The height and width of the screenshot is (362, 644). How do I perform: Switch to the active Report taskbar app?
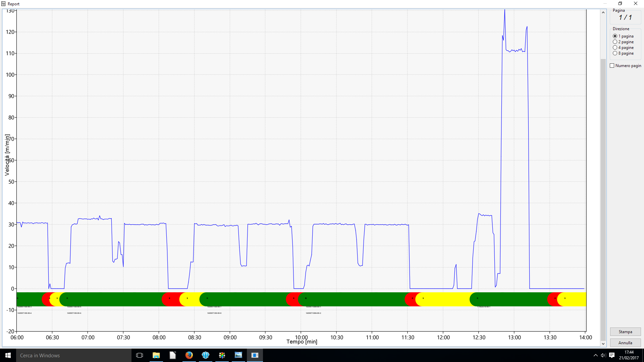coord(255,355)
